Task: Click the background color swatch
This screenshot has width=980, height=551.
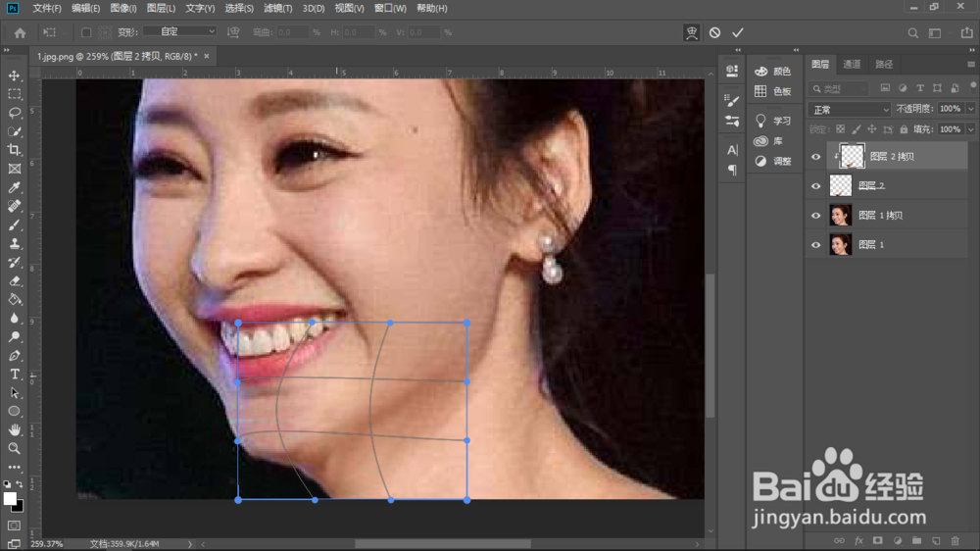Action: click(20, 507)
